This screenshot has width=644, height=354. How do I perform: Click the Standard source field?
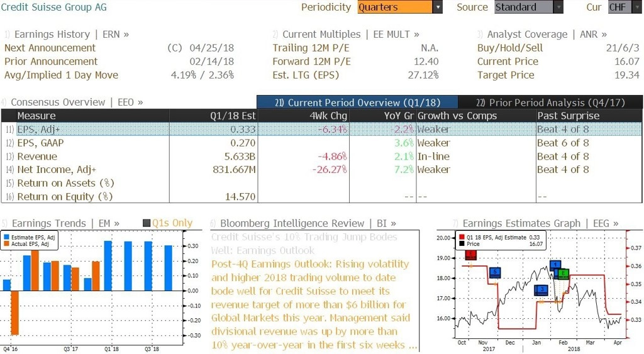tap(524, 7)
